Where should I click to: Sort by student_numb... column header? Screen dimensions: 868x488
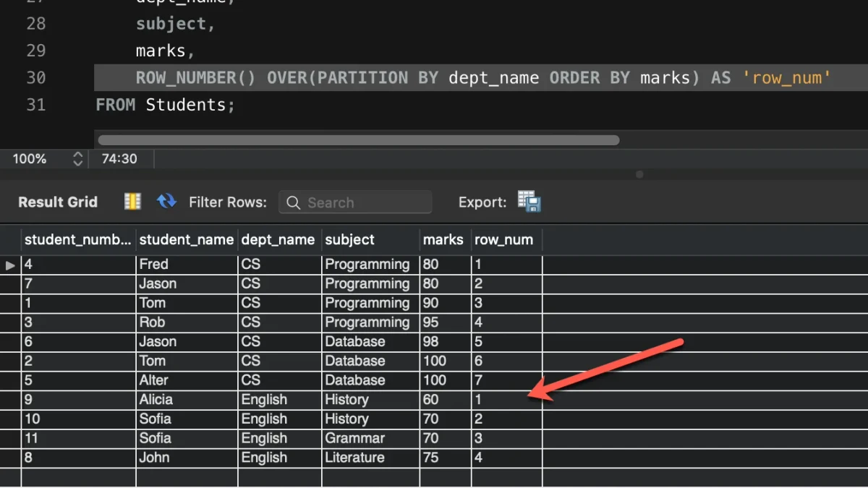point(78,239)
